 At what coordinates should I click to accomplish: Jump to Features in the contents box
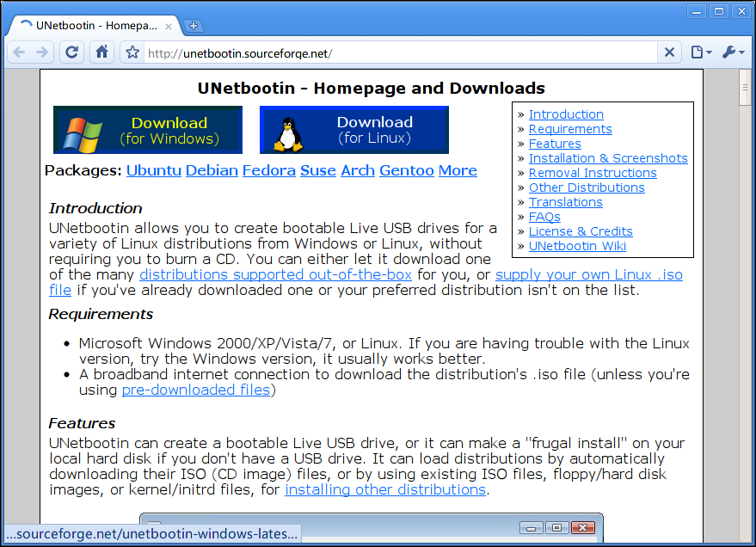[555, 144]
